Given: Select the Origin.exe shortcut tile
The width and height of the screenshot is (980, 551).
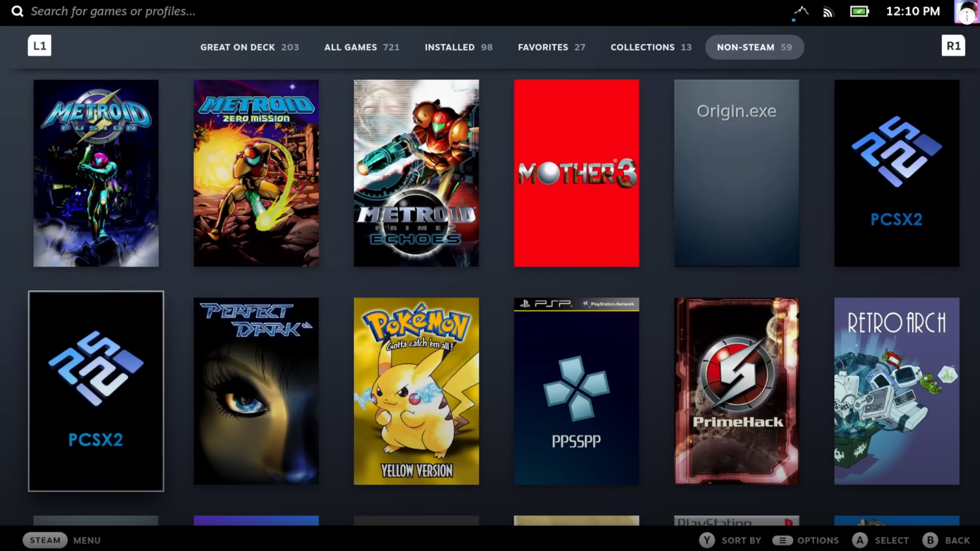Looking at the screenshot, I should [x=736, y=173].
